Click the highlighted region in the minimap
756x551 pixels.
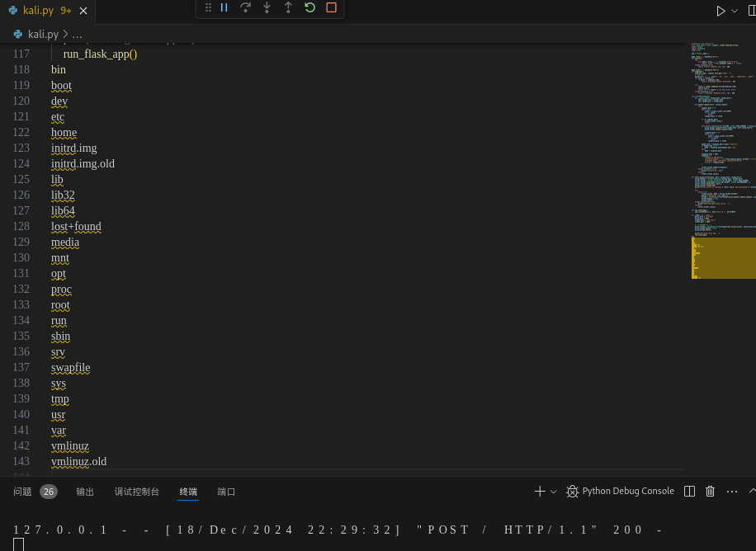pyautogui.click(x=723, y=258)
